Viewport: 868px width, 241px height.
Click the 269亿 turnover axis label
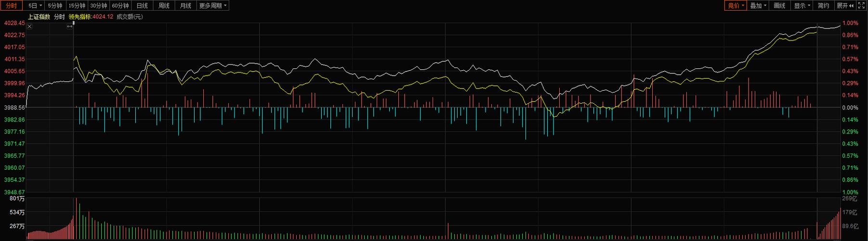click(850, 199)
